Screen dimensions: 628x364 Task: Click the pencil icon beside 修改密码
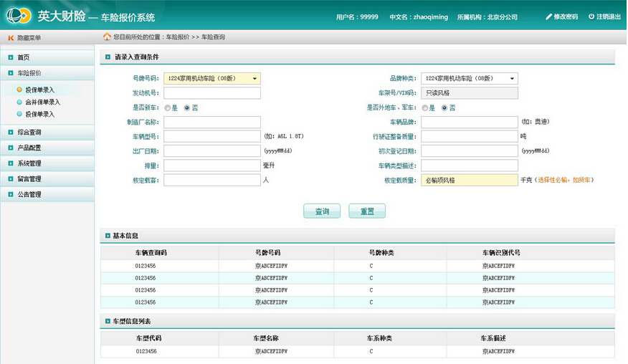548,16
